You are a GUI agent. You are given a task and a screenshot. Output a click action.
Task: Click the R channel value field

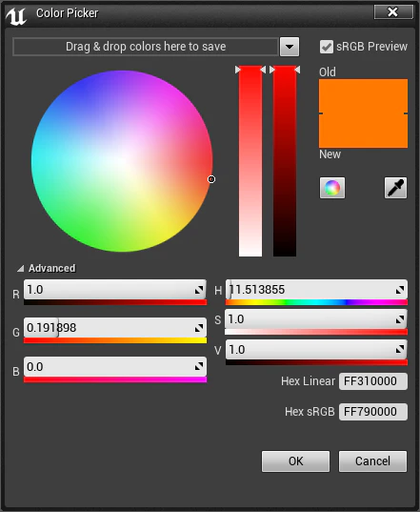115,290
